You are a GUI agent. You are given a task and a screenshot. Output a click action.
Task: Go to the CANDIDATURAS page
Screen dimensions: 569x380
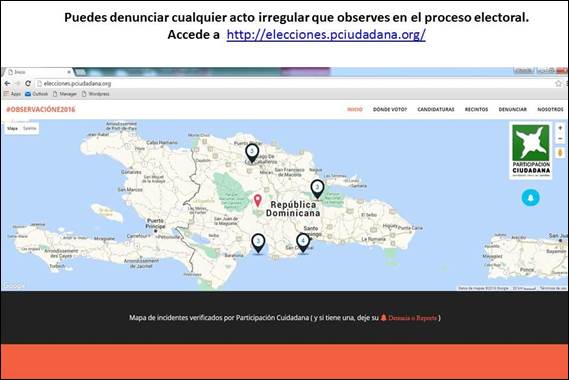pyautogui.click(x=435, y=109)
